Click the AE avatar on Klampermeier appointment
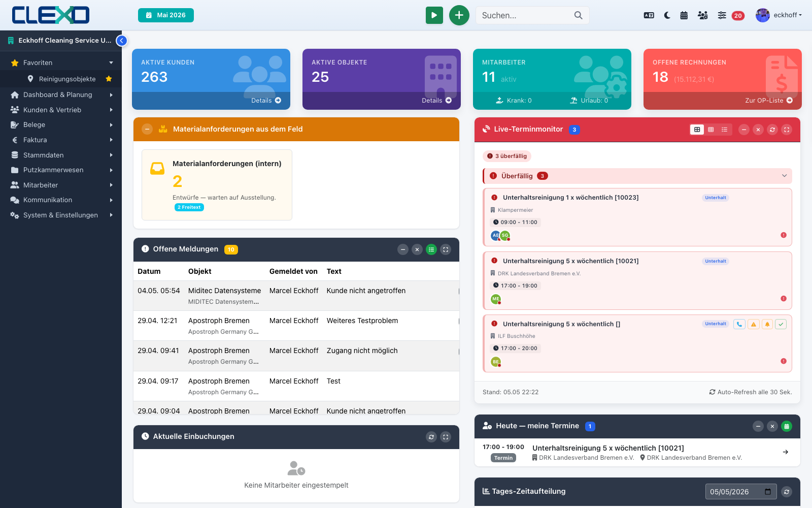 496,235
